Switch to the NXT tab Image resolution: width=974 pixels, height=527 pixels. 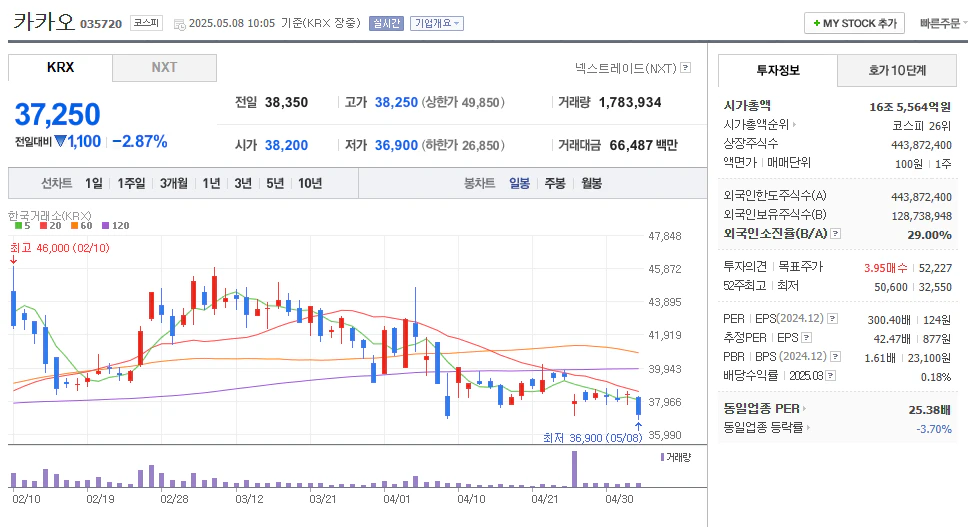click(165, 67)
